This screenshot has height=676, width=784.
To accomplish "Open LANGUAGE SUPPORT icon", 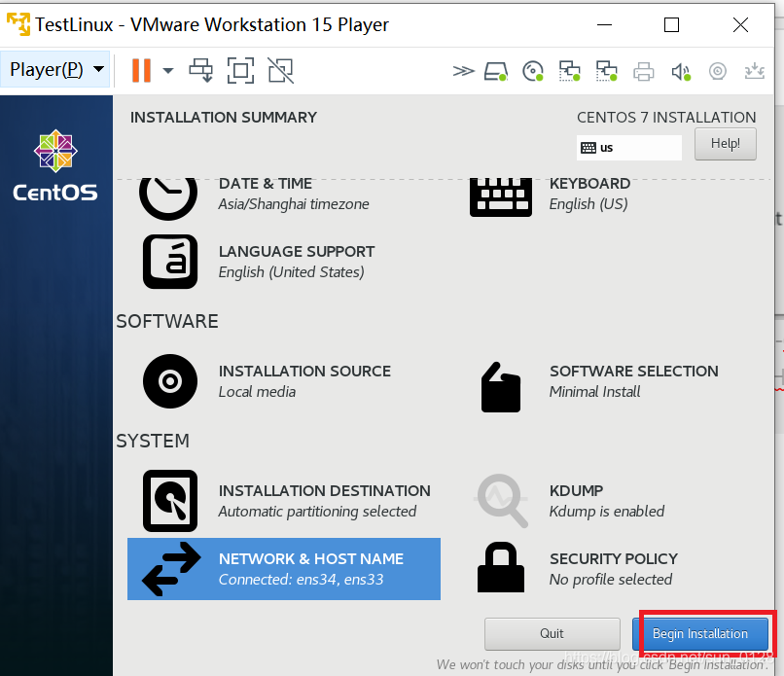I will [x=170, y=262].
